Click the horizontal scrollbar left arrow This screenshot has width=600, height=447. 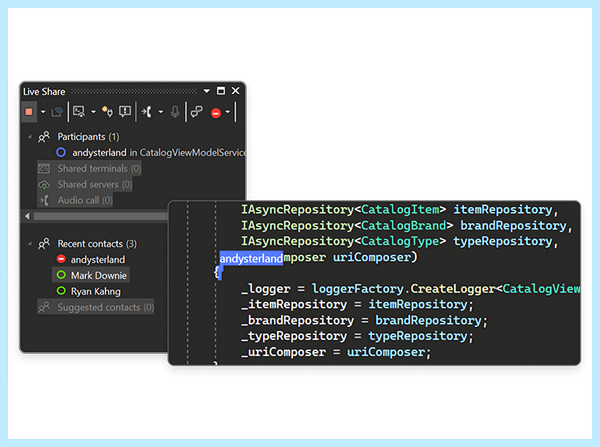[27, 216]
